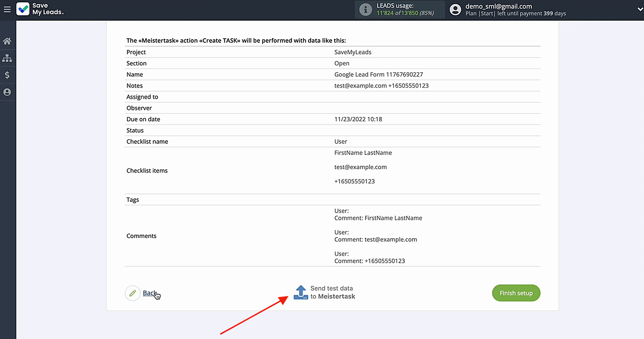
Task: Open the billing dollar icon
Action: pos(7,75)
